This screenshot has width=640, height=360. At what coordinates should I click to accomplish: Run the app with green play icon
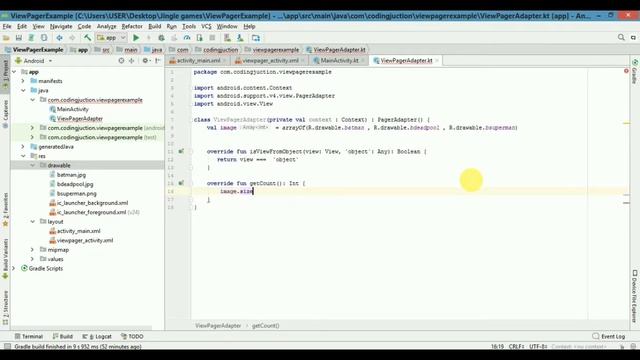click(136, 38)
